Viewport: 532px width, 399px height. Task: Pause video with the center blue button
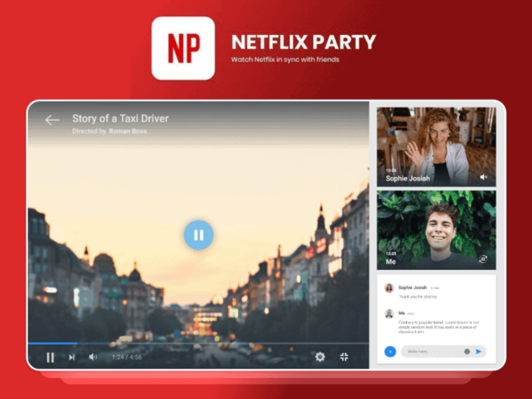pyautogui.click(x=199, y=235)
